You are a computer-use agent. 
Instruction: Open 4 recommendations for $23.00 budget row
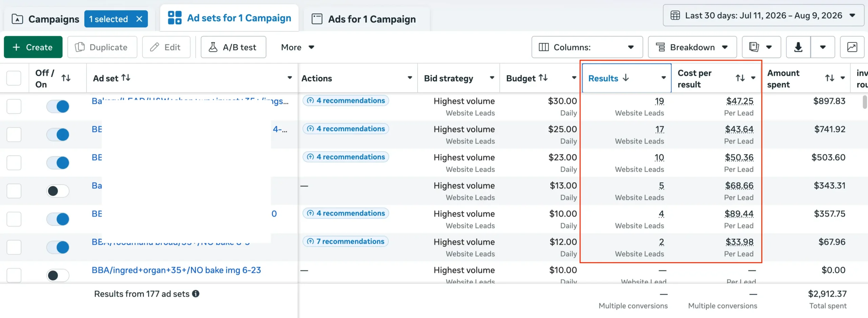click(346, 157)
